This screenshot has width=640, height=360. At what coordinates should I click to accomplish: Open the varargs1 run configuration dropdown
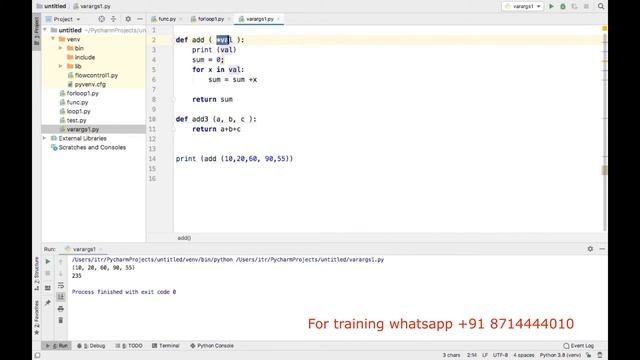tap(523, 7)
